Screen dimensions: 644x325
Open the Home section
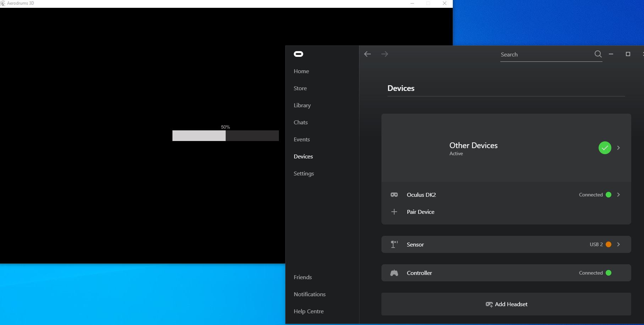(x=301, y=71)
